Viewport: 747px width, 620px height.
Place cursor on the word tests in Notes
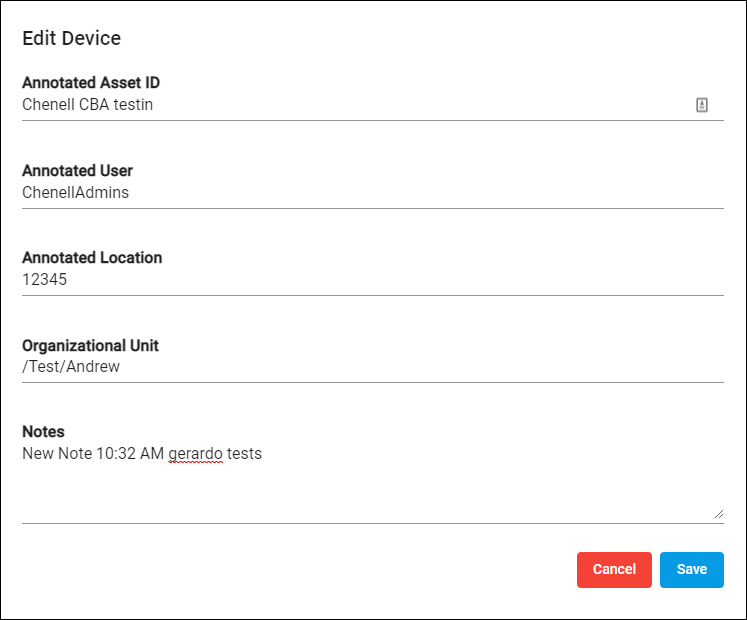(x=244, y=454)
